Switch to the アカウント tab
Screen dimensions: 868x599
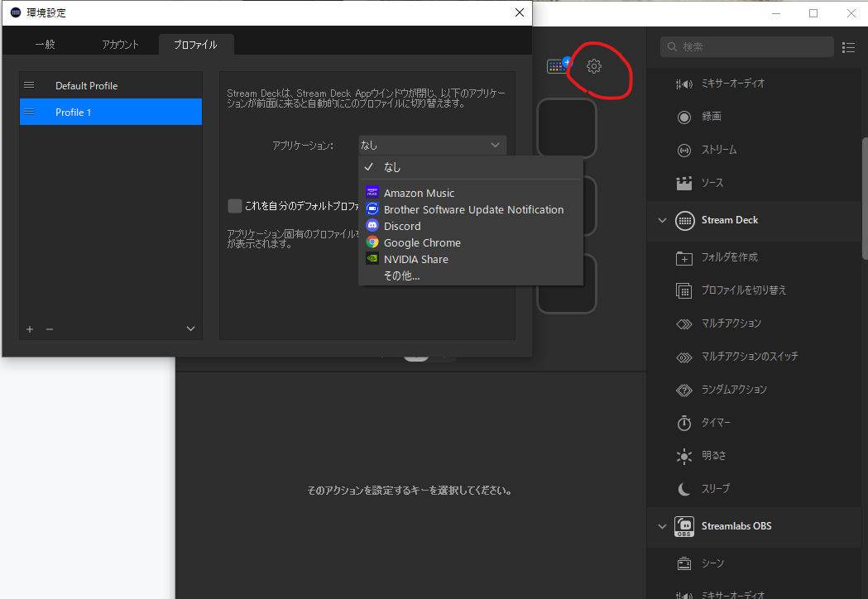[120, 45]
